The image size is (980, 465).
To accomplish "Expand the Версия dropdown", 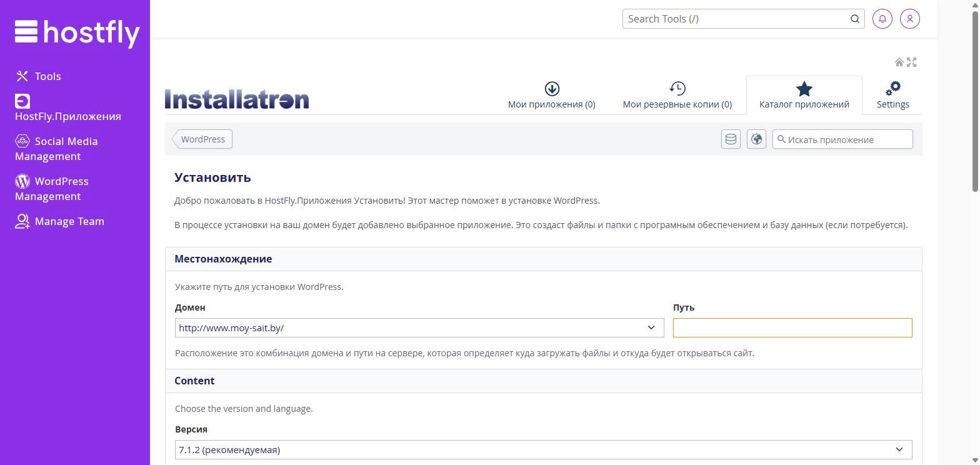I will tap(543, 449).
